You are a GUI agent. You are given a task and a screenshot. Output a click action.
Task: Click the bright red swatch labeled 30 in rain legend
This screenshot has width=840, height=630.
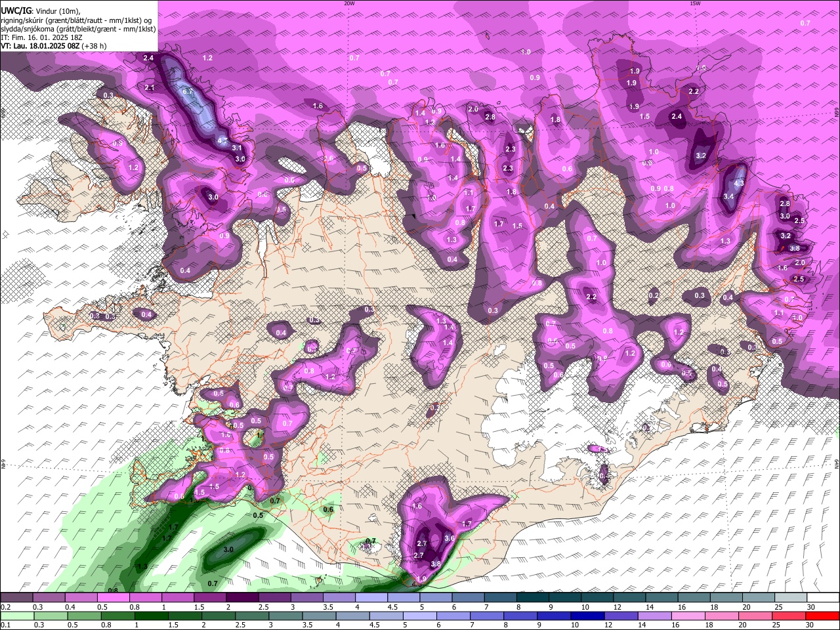coord(822,616)
